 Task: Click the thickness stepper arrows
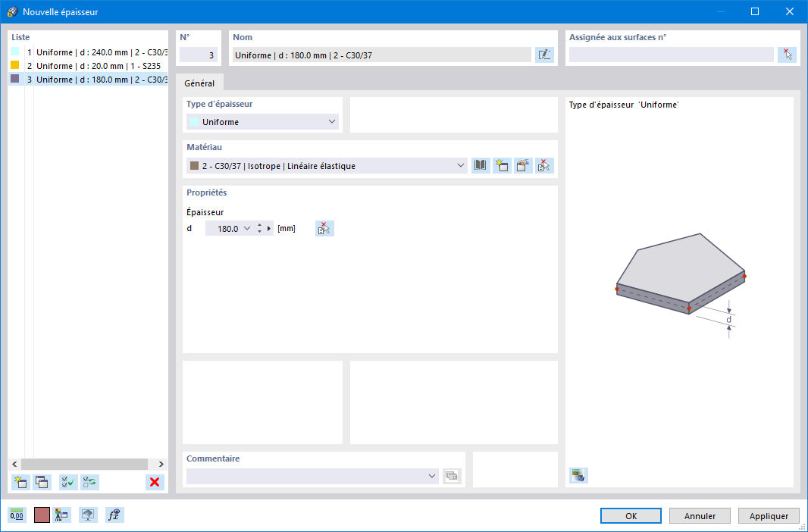tap(260, 229)
